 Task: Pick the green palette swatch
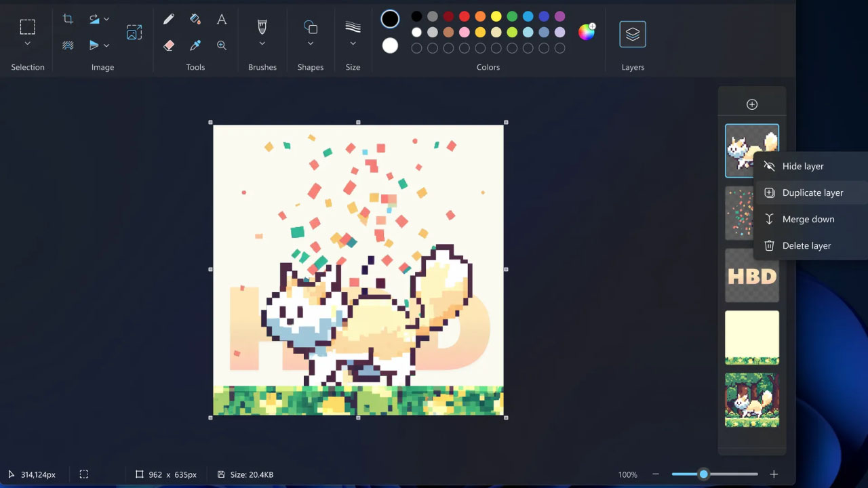pos(512,16)
